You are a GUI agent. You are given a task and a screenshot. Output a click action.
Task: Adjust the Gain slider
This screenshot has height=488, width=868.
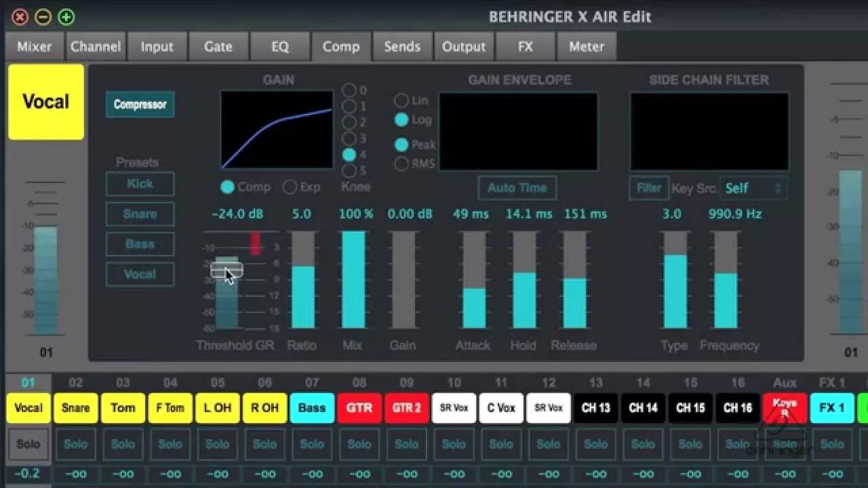403,280
